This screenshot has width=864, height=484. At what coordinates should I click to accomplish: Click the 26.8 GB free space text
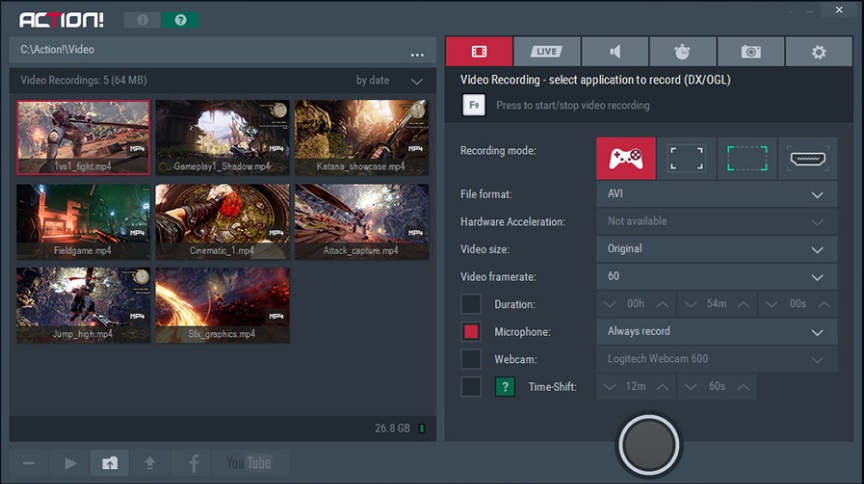392,428
